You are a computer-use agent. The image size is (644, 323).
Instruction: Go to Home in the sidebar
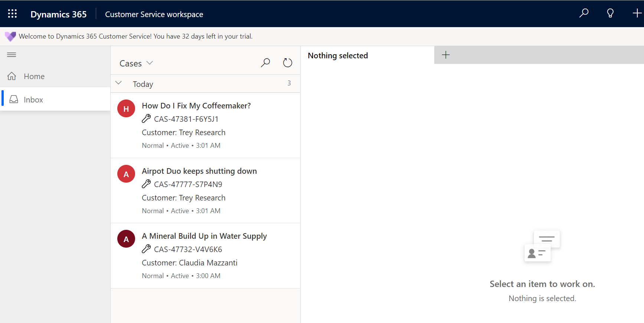pyautogui.click(x=55, y=76)
